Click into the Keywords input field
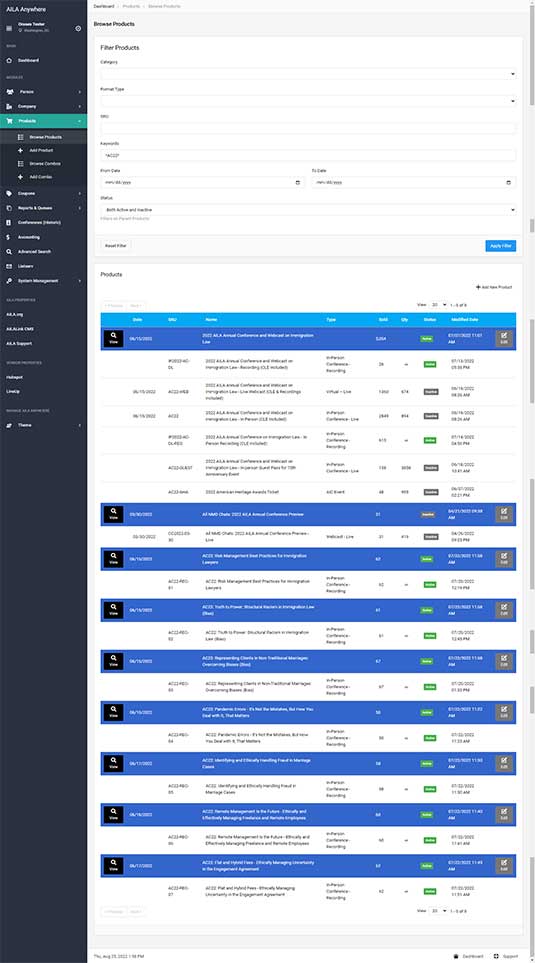535x963 pixels. (308, 155)
